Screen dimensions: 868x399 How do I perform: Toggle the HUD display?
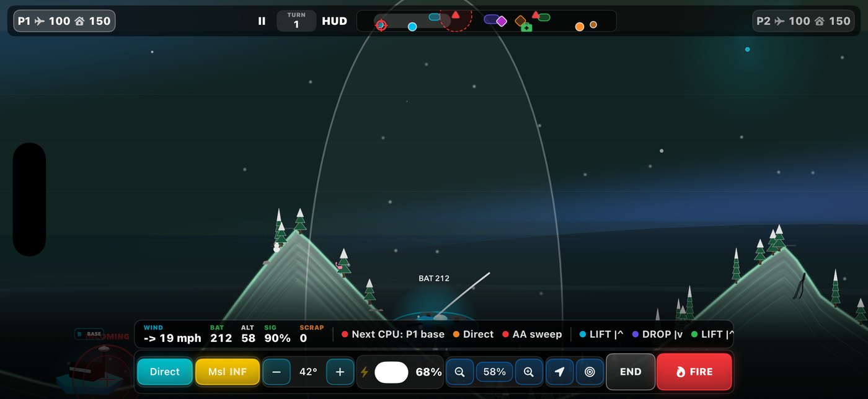tap(334, 21)
